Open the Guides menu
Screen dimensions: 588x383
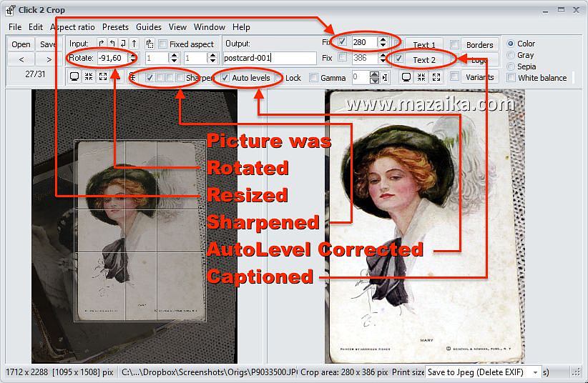click(x=149, y=27)
